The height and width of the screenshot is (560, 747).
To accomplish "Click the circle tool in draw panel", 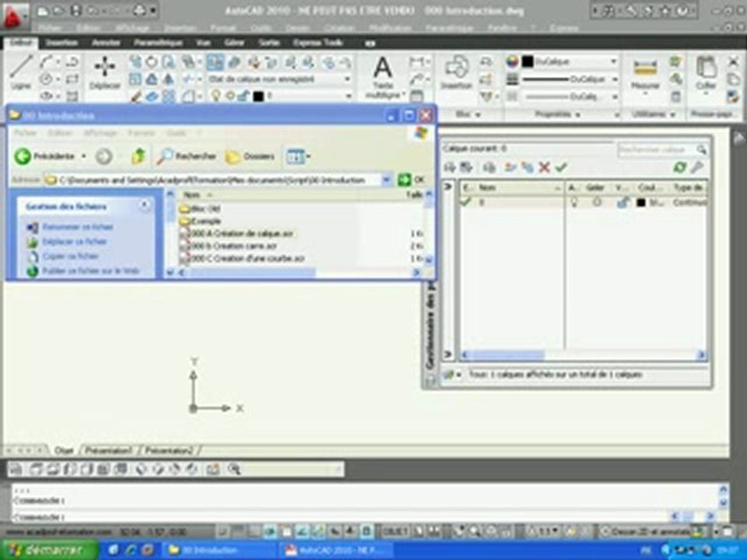I will coord(47,79).
